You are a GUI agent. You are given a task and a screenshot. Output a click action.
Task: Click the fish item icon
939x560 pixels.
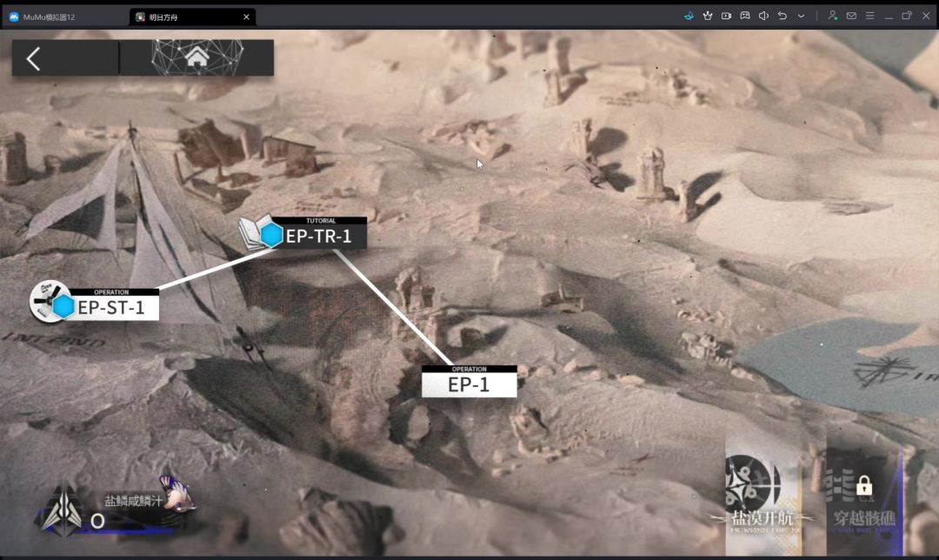177,495
